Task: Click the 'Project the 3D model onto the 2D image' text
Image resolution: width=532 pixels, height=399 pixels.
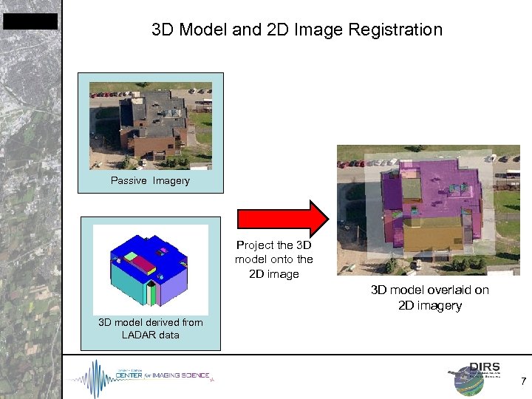Action: coord(274,259)
